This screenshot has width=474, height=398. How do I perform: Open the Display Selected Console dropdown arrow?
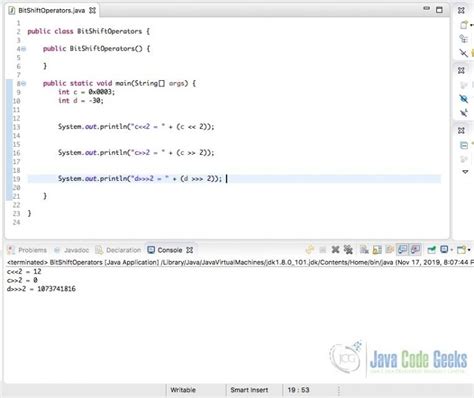pos(451,250)
